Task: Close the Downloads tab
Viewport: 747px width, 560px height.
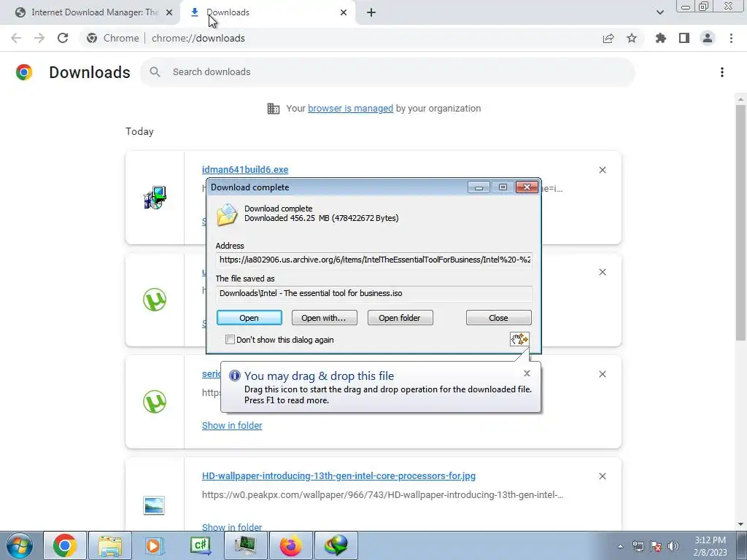Action: (344, 12)
